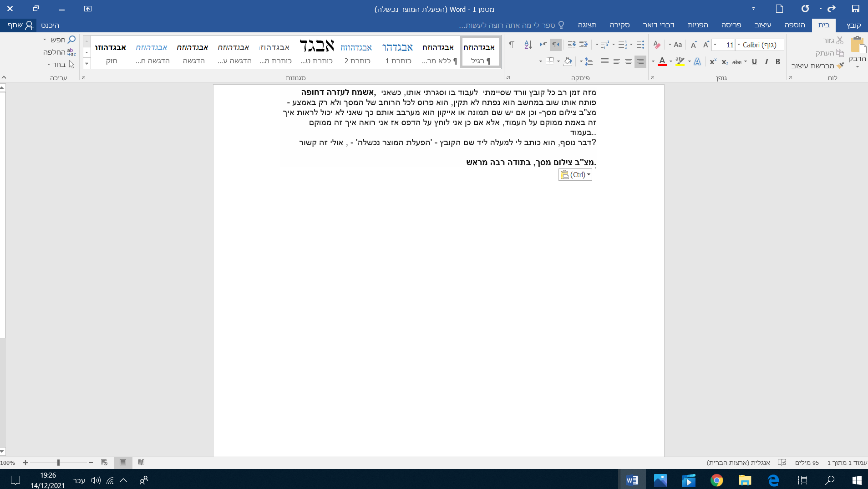Repeat the action with the redo icon
Viewport: 868px width, 489px height.
click(x=805, y=9)
